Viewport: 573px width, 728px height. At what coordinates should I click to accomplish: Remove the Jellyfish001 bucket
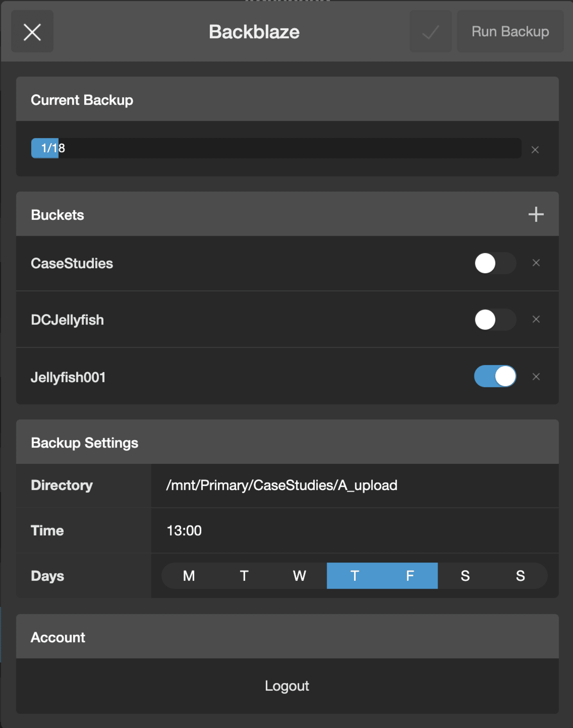pos(536,377)
